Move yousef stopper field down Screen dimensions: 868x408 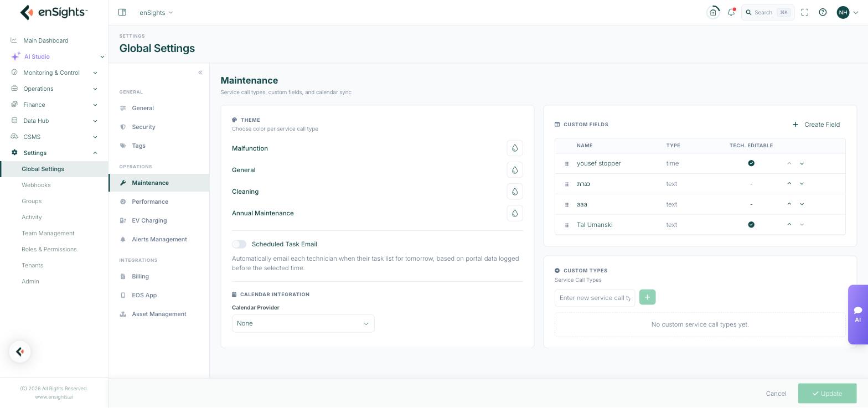point(802,163)
